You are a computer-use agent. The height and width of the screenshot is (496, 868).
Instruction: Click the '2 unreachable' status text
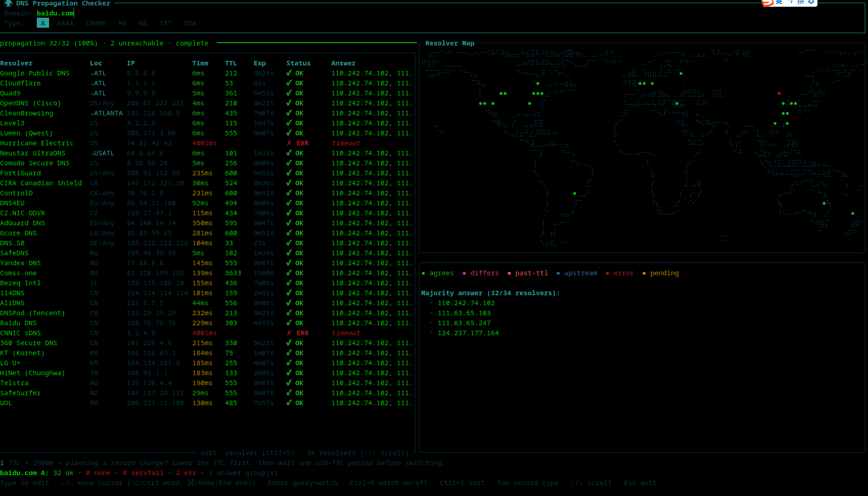click(x=137, y=43)
